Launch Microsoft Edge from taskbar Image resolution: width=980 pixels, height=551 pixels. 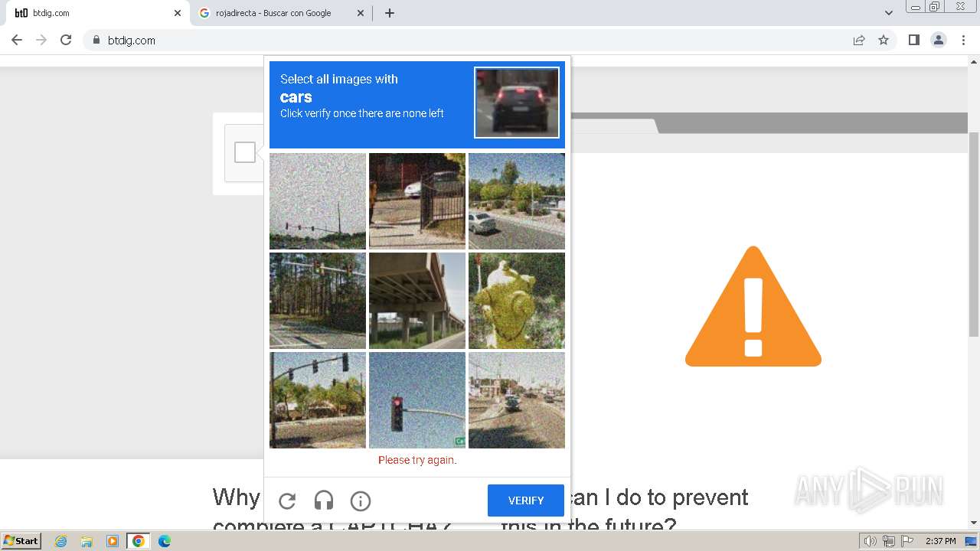165,541
